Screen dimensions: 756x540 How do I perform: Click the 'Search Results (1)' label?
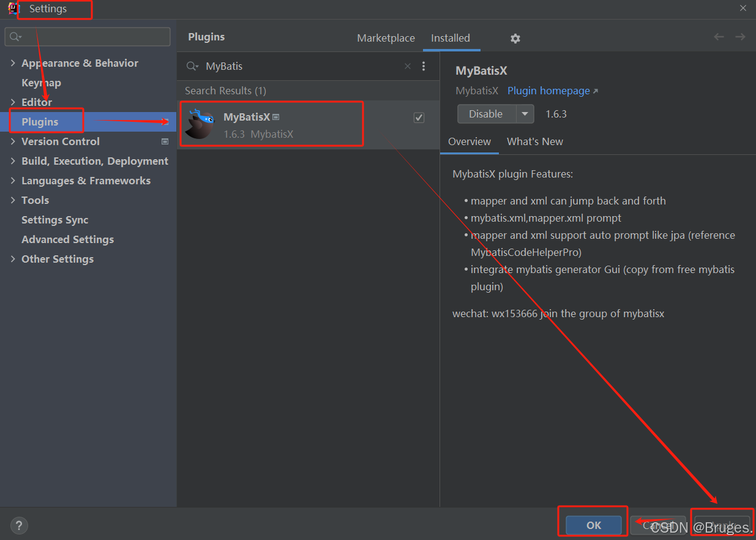click(x=225, y=91)
